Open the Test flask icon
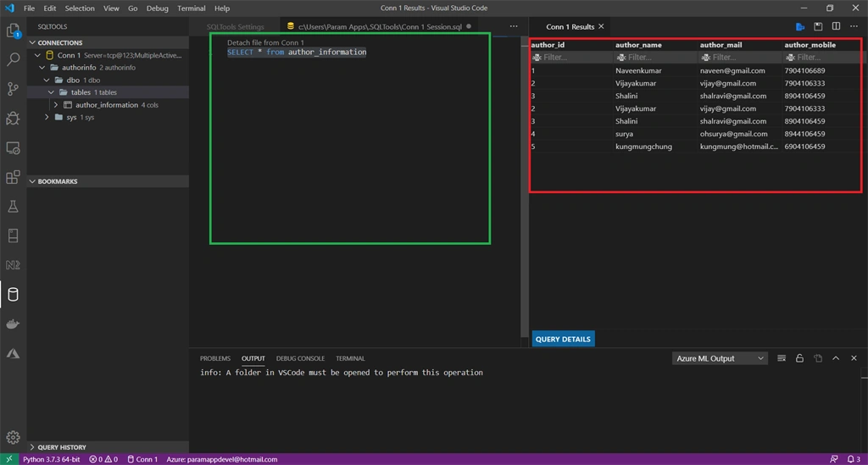 [13, 206]
